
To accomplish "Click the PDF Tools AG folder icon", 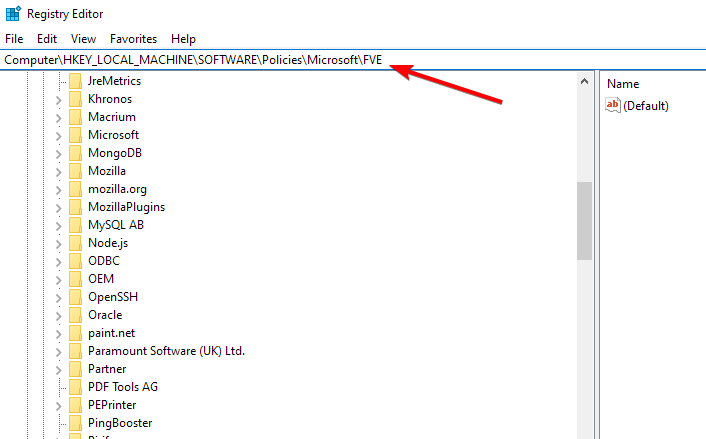I will 76,387.
